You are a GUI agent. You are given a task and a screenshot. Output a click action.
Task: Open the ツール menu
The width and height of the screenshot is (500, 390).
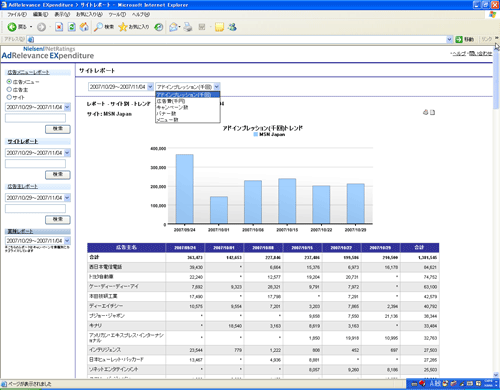click(117, 15)
